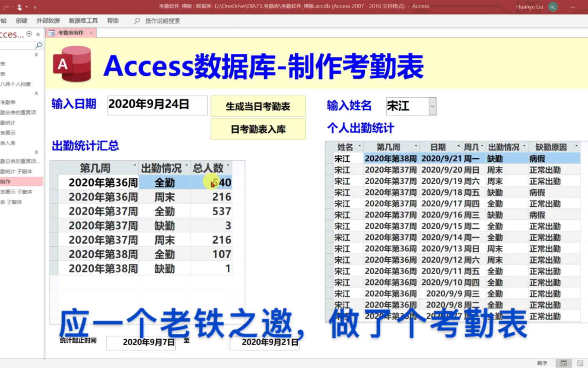Click select-all corner of summary table
This screenshot has width=588, height=368.
pos(54,168)
